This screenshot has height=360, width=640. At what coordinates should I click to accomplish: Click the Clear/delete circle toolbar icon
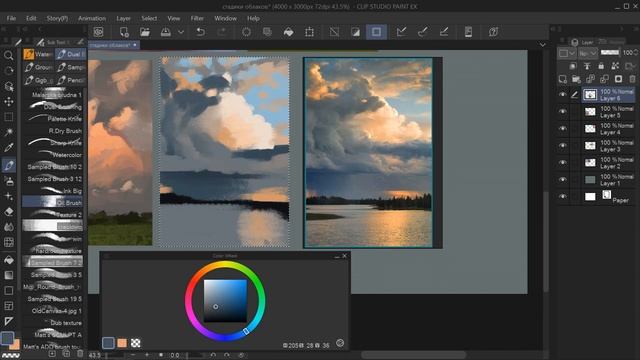tap(246, 32)
